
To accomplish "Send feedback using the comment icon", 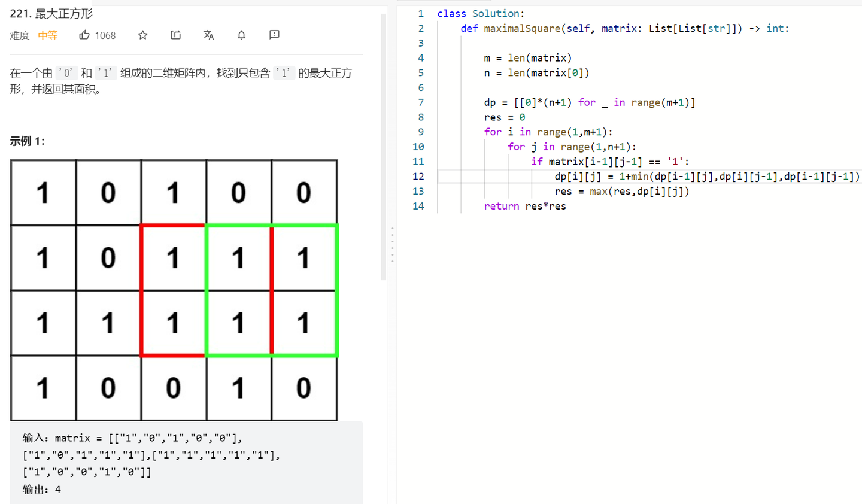I will [274, 35].
